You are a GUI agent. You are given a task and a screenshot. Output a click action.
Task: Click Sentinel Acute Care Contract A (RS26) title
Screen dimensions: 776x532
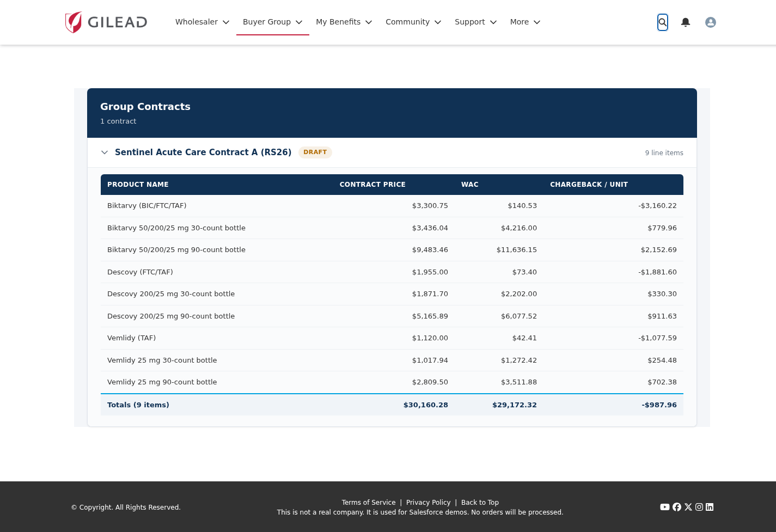203,152
